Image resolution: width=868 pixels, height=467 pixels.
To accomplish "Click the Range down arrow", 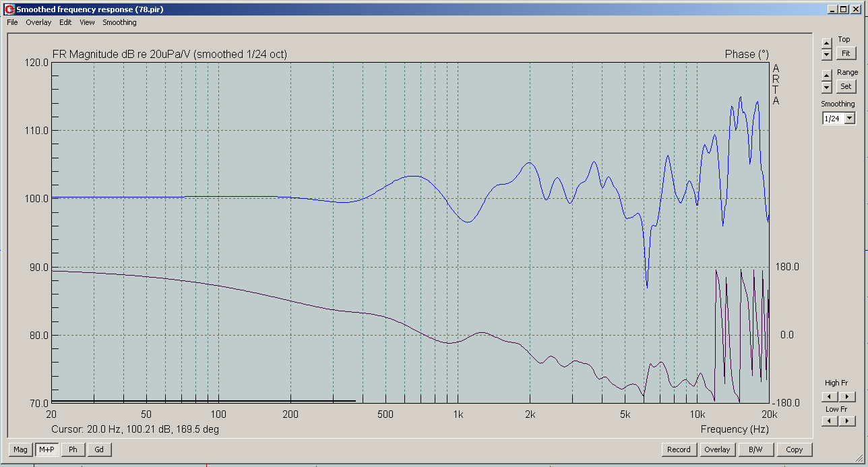I will coord(827,87).
